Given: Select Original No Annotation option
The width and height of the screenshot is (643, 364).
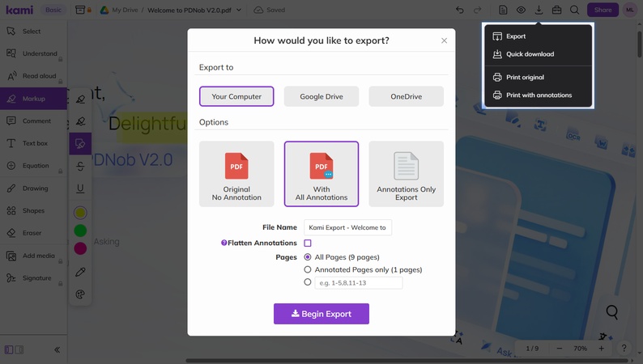Looking at the screenshot, I should (236, 174).
